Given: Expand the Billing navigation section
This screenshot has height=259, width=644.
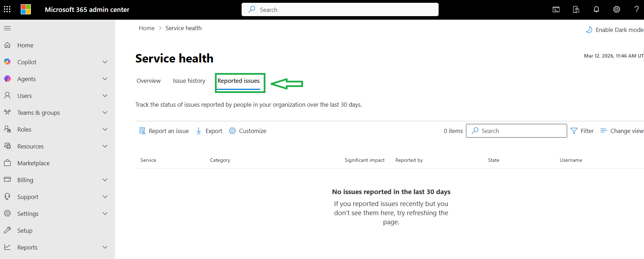Looking at the screenshot, I should pyautogui.click(x=105, y=180).
